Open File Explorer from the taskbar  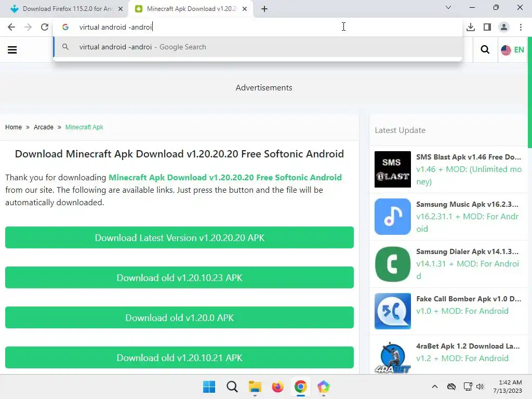(x=255, y=387)
